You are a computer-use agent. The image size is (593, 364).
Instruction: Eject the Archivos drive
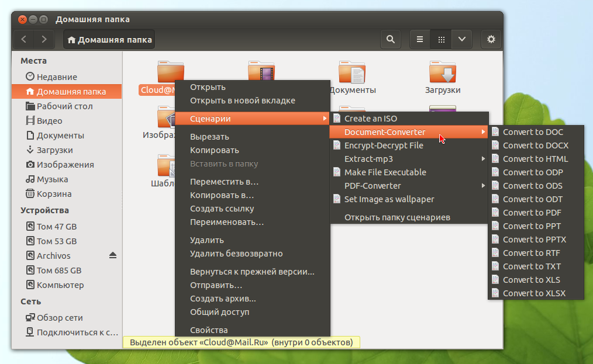[113, 256]
